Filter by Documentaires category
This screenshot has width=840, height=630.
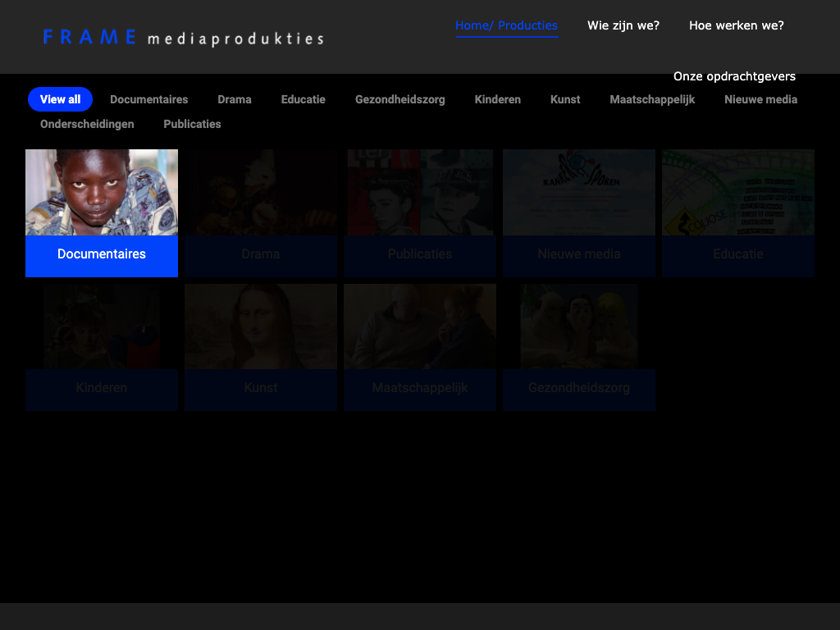point(148,99)
